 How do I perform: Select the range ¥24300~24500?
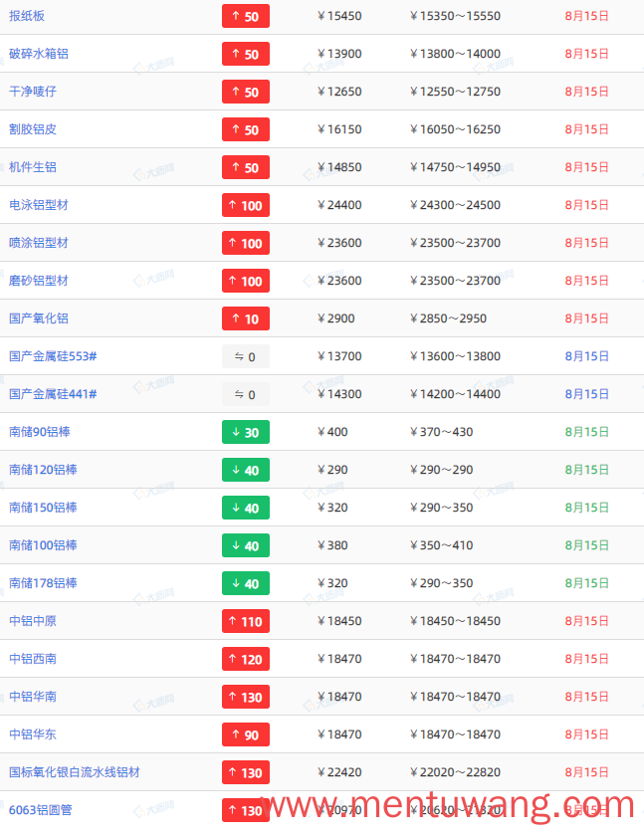coord(456,205)
